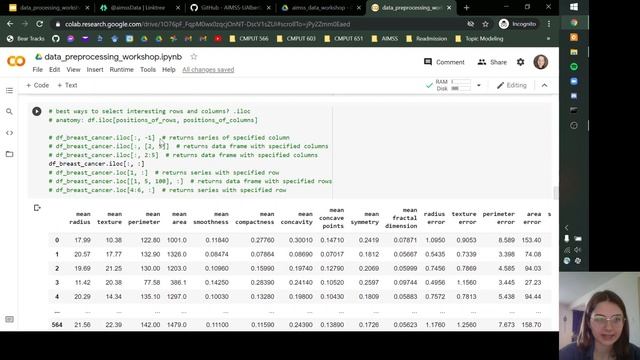Click the notebook title data_preprocessing_workshop.ipynb
This screenshot has height=360, width=640.
113,57
